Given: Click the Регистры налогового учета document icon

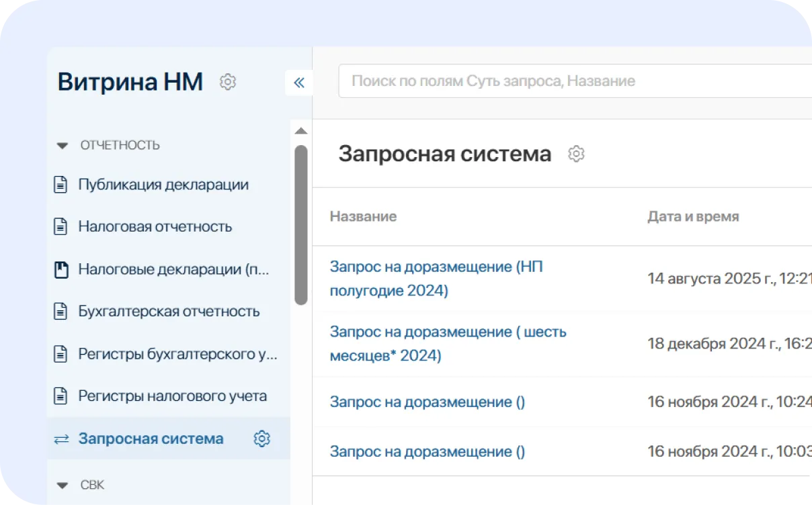Looking at the screenshot, I should (60, 396).
